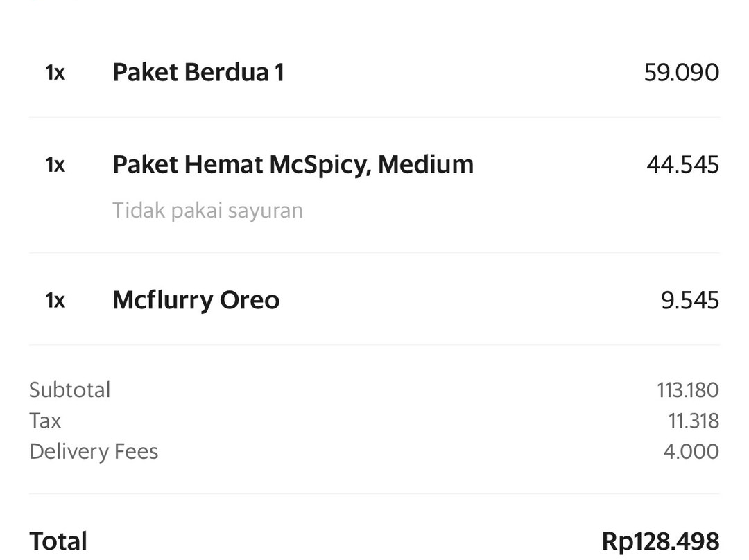Select the Paket Berdua 1 item name

(x=198, y=73)
